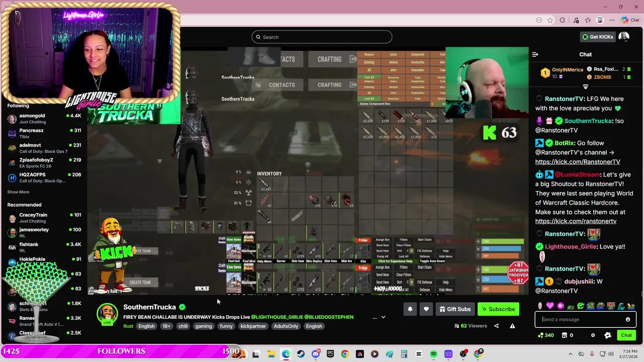Open ZpisafoboyZ channel in sidebar
The height and width of the screenshot is (362, 644).
tap(44, 162)
